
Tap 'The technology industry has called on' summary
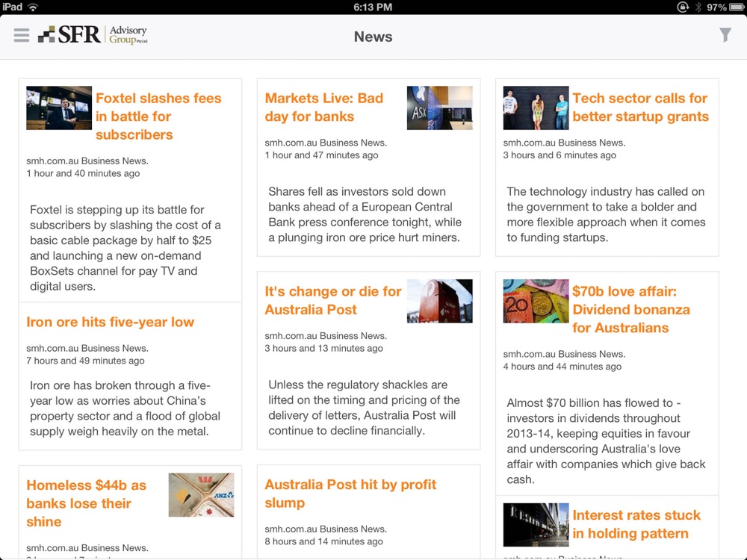pyautogui.click(x=606, y=214)
